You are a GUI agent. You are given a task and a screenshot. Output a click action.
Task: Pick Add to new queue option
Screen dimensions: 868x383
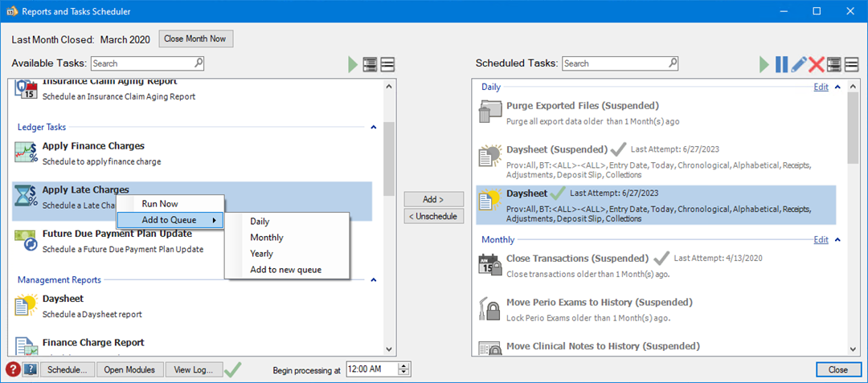285,270
